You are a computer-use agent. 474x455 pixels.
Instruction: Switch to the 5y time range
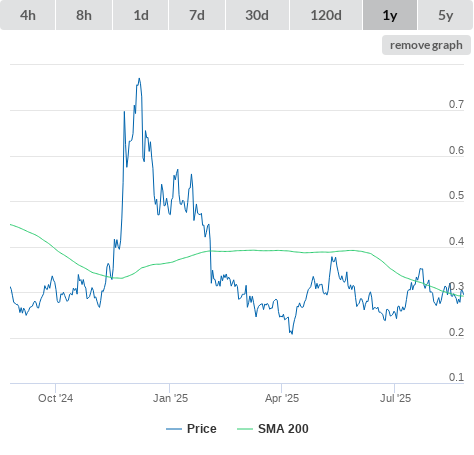coord(446,15)
